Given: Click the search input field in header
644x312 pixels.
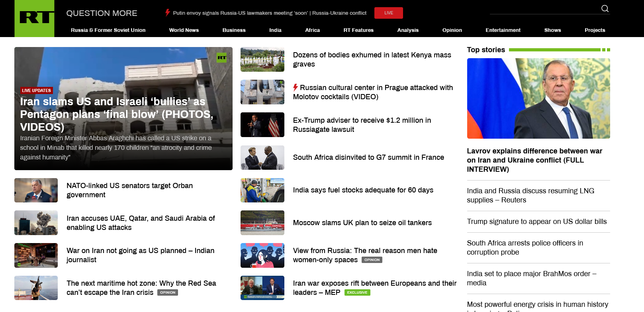Looking at the screenshot, I should (x=544, y=9).
